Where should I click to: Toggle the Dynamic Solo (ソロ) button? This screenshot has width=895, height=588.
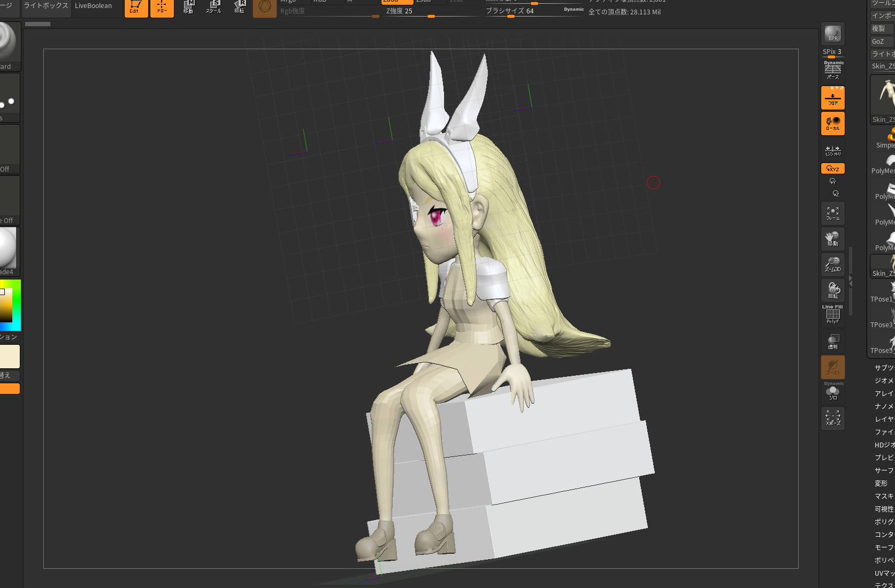(832, 392)
